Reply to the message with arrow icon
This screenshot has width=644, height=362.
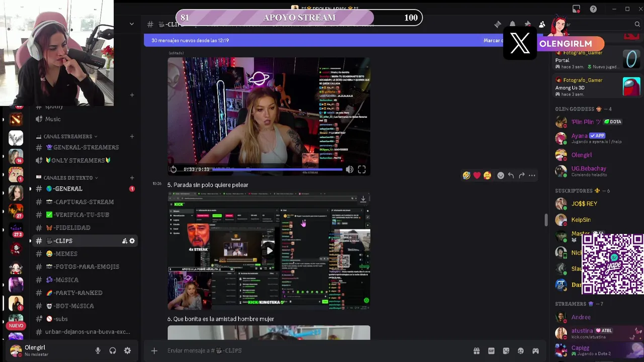click(x=511, y=175)
